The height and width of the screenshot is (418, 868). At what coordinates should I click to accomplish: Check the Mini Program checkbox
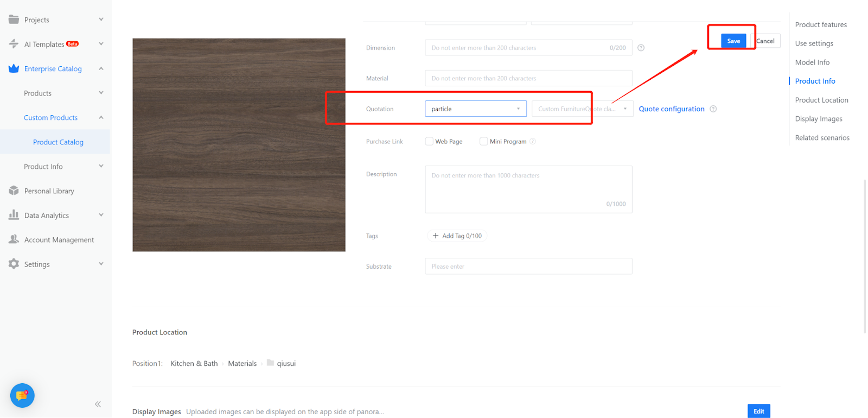(483, 141)
